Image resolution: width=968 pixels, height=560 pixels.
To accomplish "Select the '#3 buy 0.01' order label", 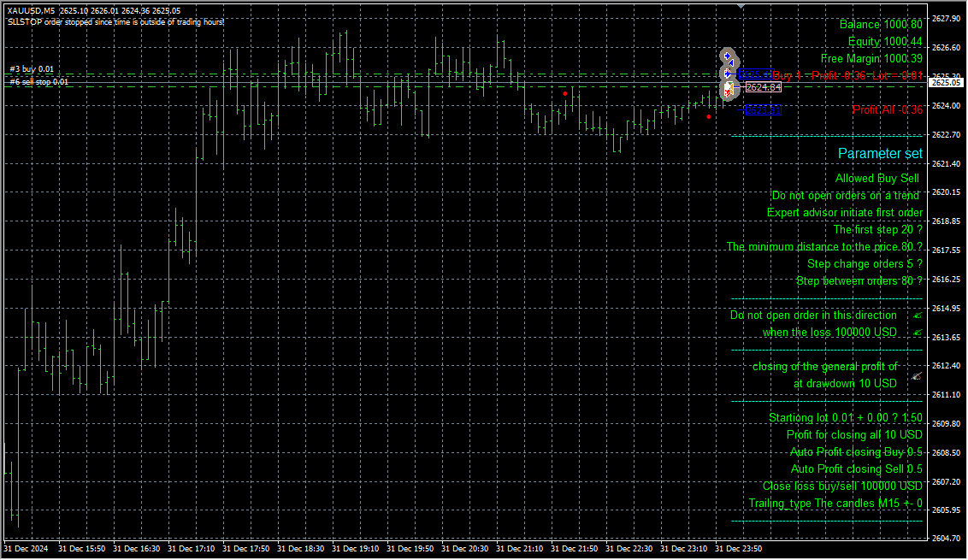I will (32, 69).
